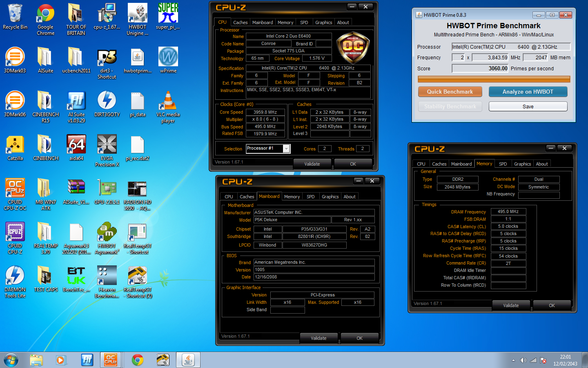Launch AI Suite v1.03.29 icon
The height and width of the screenshot is (368, 588).
click(76, 107)
